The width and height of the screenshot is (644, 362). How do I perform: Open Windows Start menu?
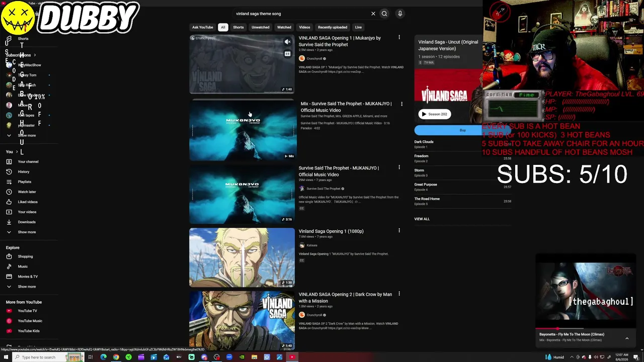[x=6, y=357]
